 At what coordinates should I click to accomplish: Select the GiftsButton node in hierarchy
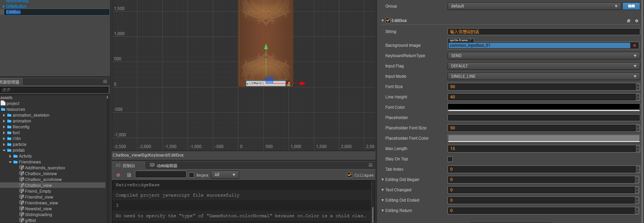click(16, 6)
